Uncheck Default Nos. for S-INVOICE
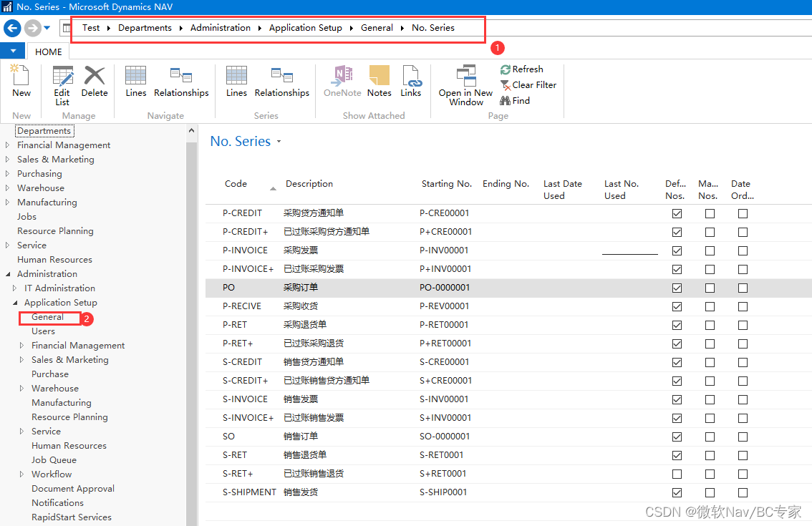This screenshot has width=812, height=526. [677, 399]
